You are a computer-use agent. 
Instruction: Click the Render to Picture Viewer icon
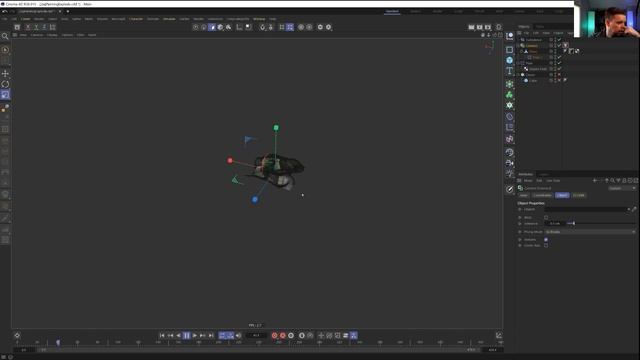(480, 27)
